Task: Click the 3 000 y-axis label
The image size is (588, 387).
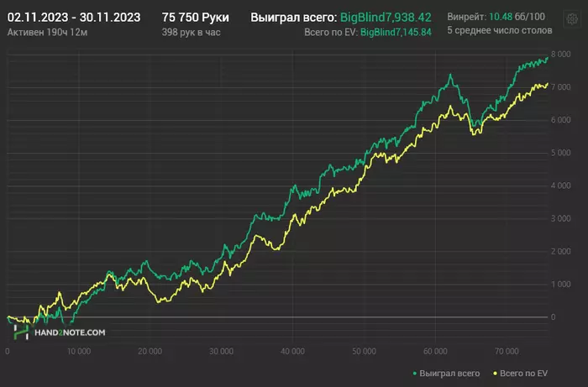Action: [560, 218]
